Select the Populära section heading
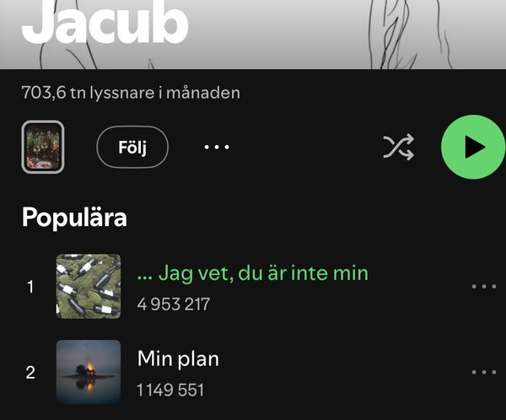The width and height of the screenshot is (506, 420). point(74,218)
